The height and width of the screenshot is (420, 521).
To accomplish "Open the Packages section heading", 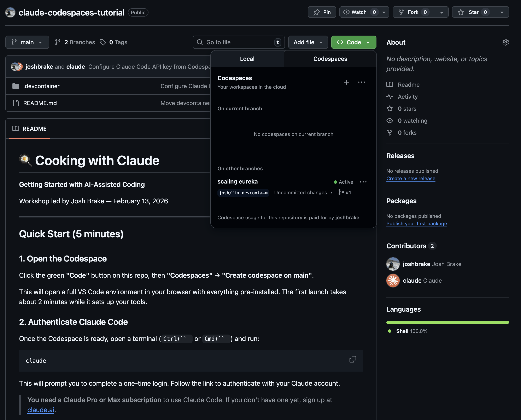I will 401,201.
